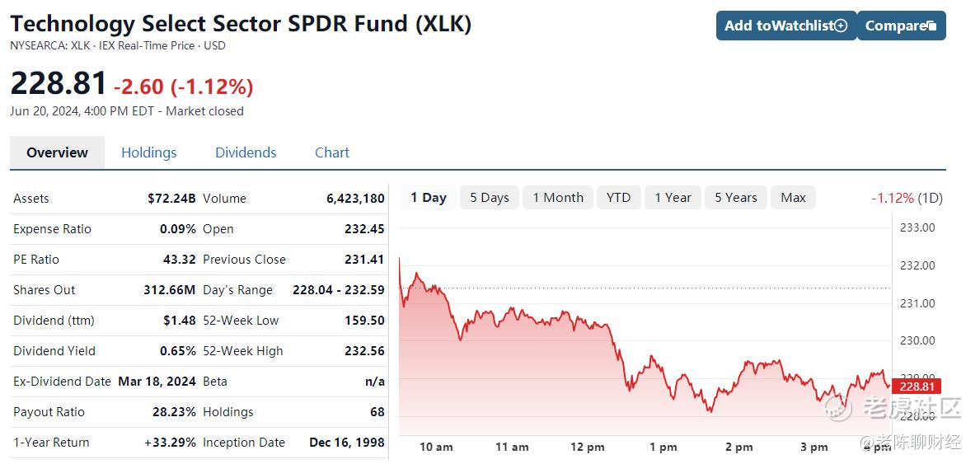Show the 5 Days chart range

click(490, 198)
